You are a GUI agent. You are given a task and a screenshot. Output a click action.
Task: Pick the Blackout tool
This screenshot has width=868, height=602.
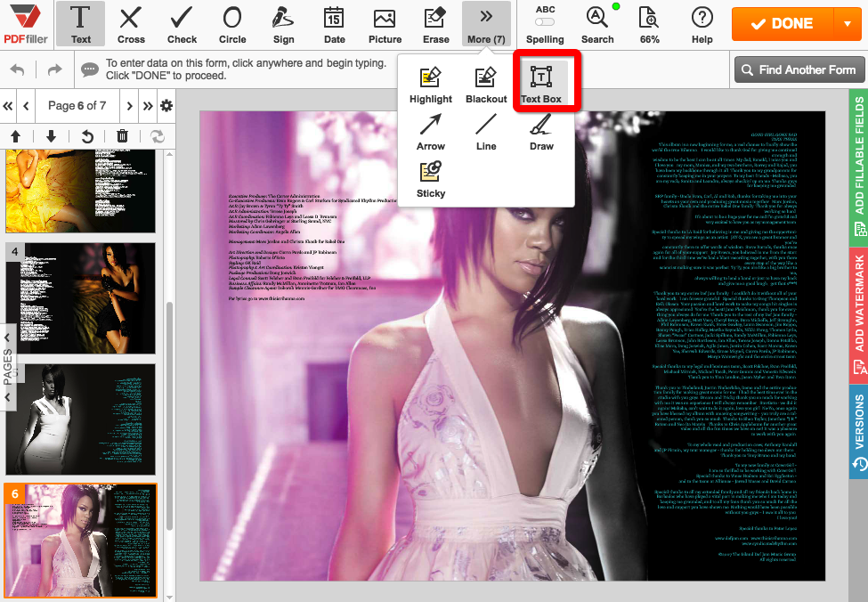pos(486,84)
